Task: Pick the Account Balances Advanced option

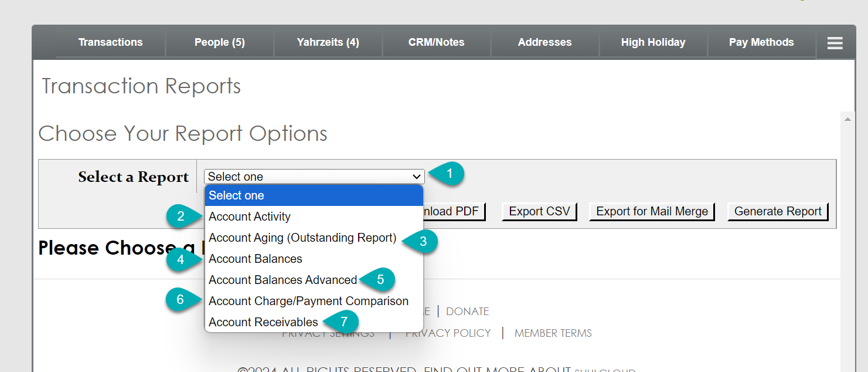Action: tap(282, 279)
